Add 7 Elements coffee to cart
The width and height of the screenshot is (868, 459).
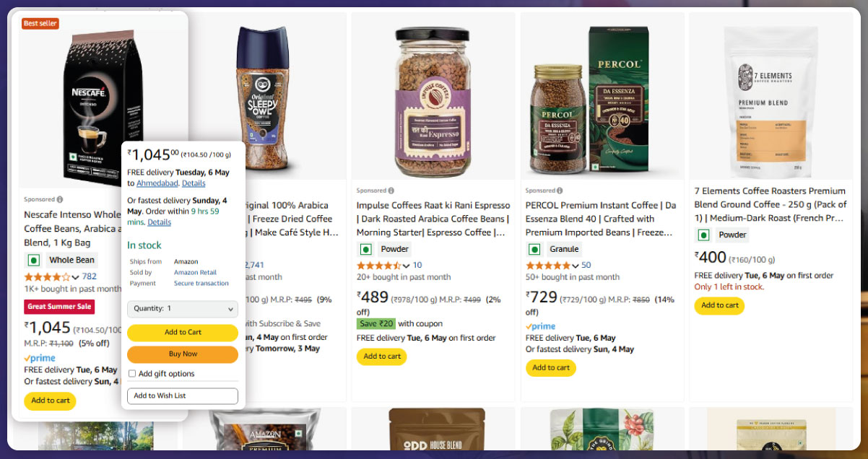719,305
